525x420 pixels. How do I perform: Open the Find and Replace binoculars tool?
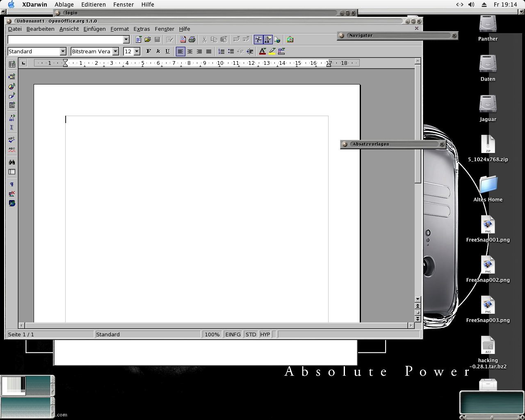12,162
